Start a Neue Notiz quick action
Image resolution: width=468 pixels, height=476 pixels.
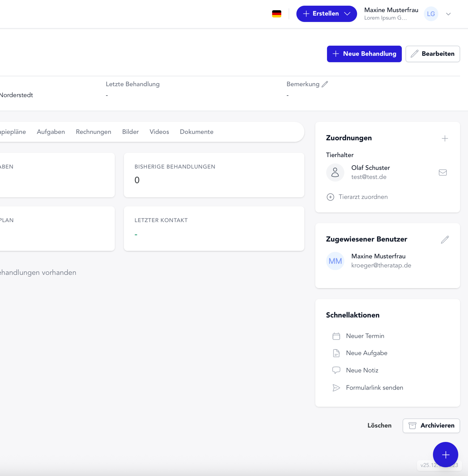[336, 370]
